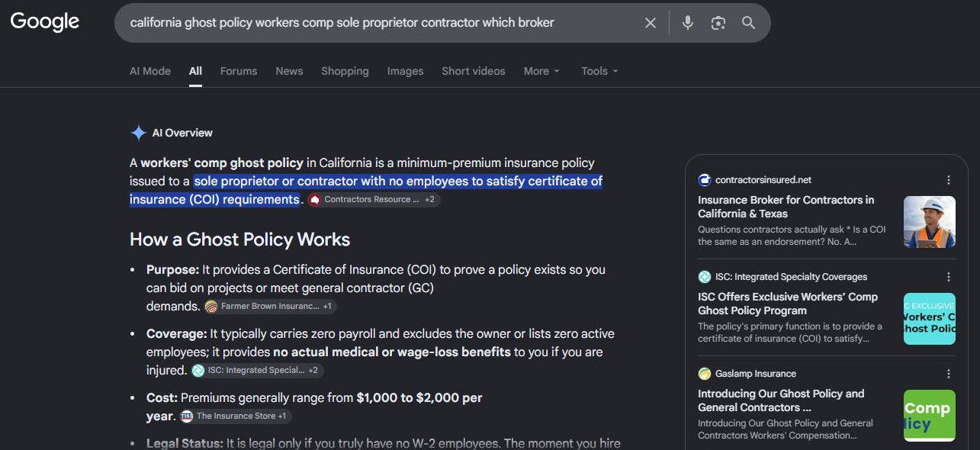This screenshot has width=980, height=450.
Task: Switch to News tab
Action: pyautogui.click(x=289, y=71)
